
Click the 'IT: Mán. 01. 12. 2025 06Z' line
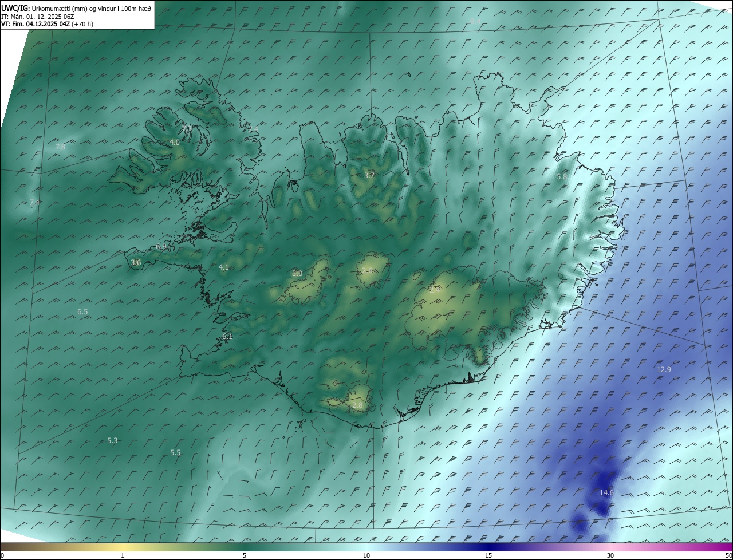(37, 17)
